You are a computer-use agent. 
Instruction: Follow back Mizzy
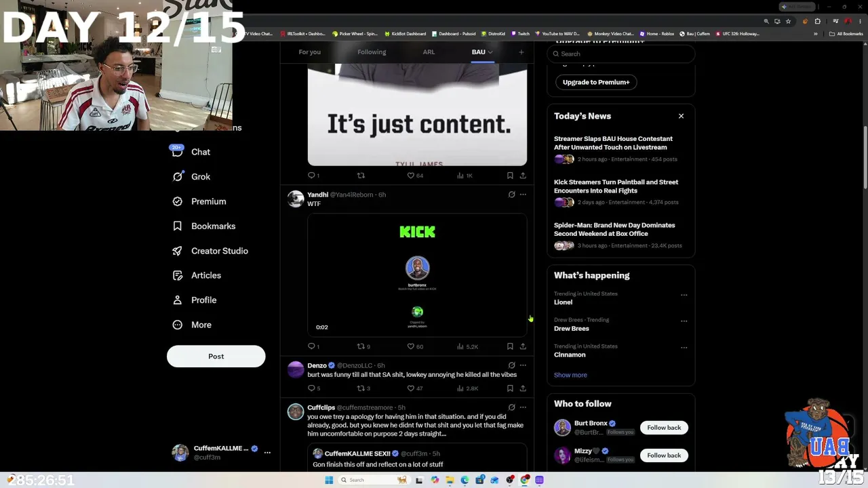pos(664,455)
